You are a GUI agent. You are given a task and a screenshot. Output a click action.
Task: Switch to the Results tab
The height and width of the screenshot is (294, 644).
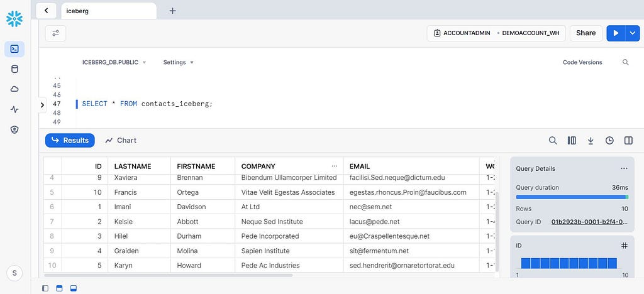70,140
